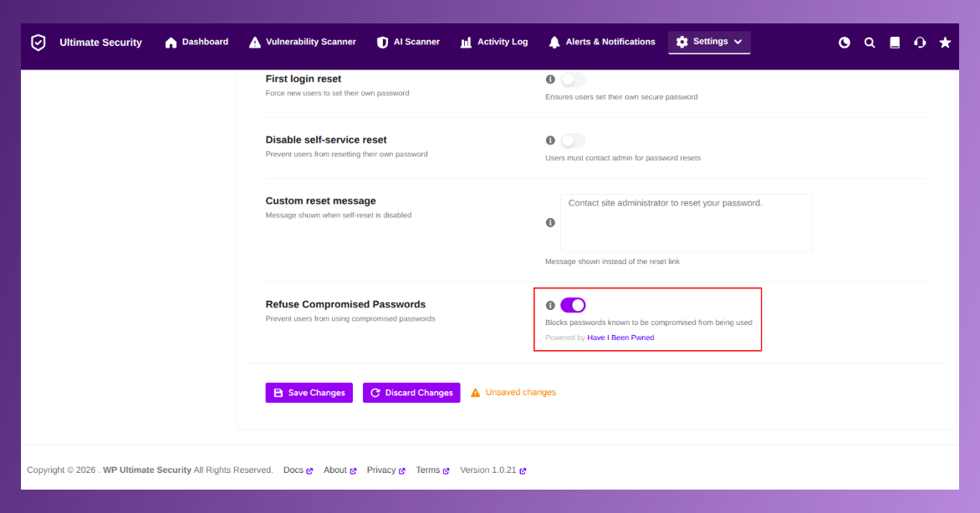
Task: Open the Dashboard page
Action: pyautogui.click(x=197, y=42)
